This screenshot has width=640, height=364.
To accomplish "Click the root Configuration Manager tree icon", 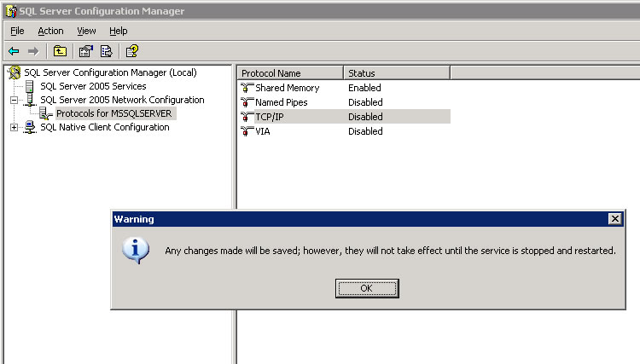I will [x=15, y=72].
